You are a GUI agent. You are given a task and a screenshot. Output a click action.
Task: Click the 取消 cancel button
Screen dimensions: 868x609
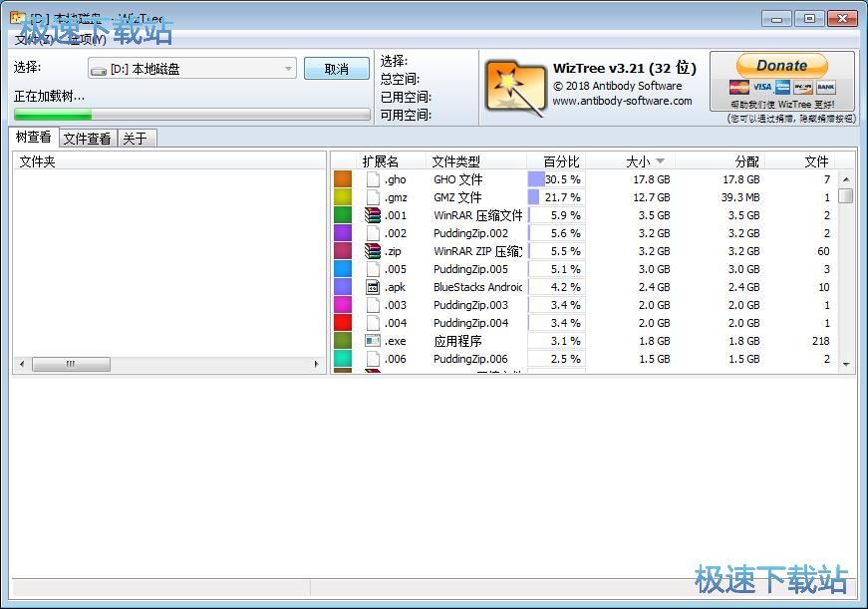[x=337, y=69]
